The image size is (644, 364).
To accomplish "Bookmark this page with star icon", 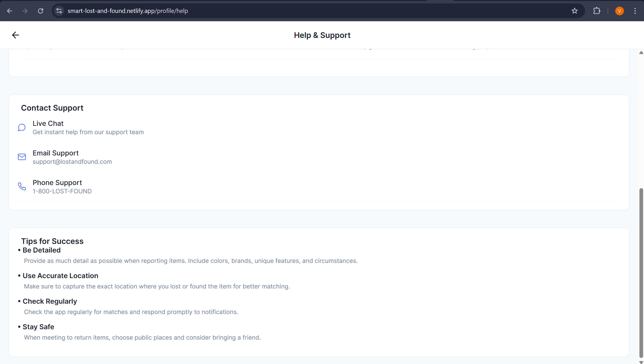I will click(x=574, y=11).
